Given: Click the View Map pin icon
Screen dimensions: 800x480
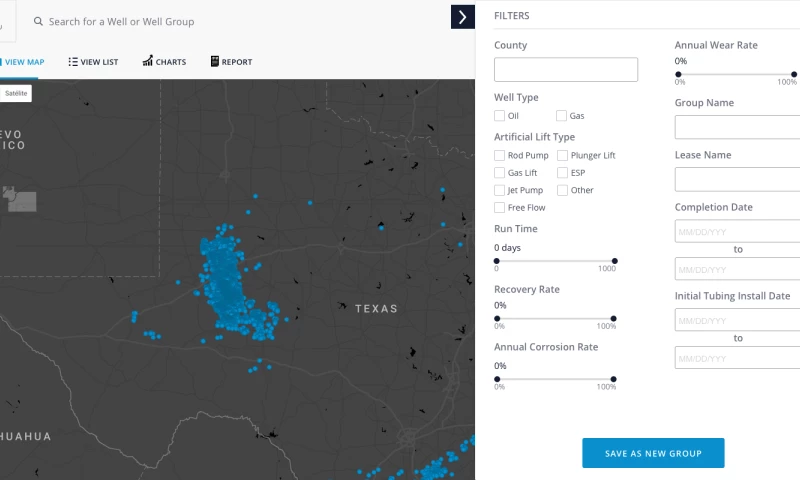Looking at the screenshot, I should [x=1, y=62].
